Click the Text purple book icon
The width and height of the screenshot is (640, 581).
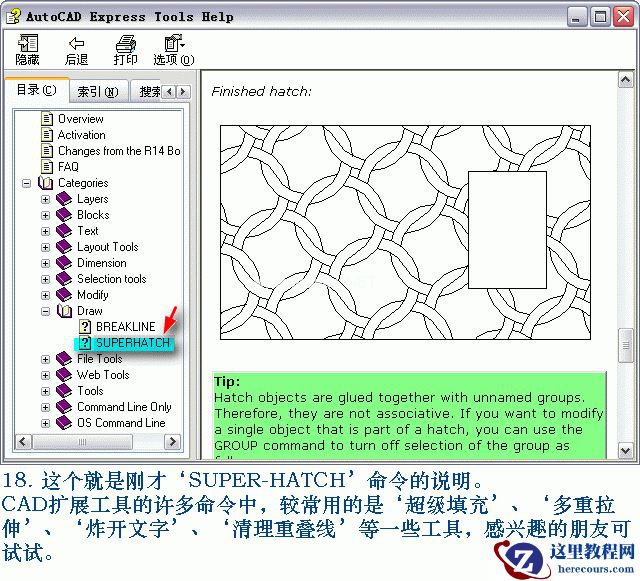pyautogui.click(x=64, y=231)
